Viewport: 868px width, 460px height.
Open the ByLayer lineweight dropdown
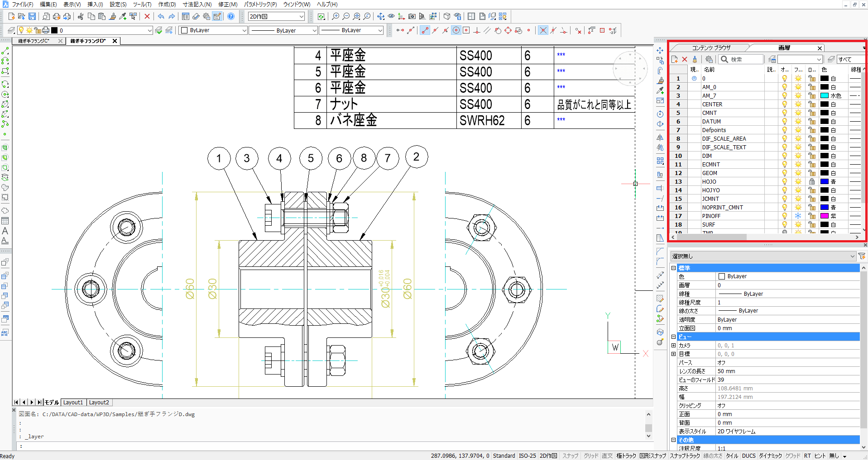[x=351, y=30]
